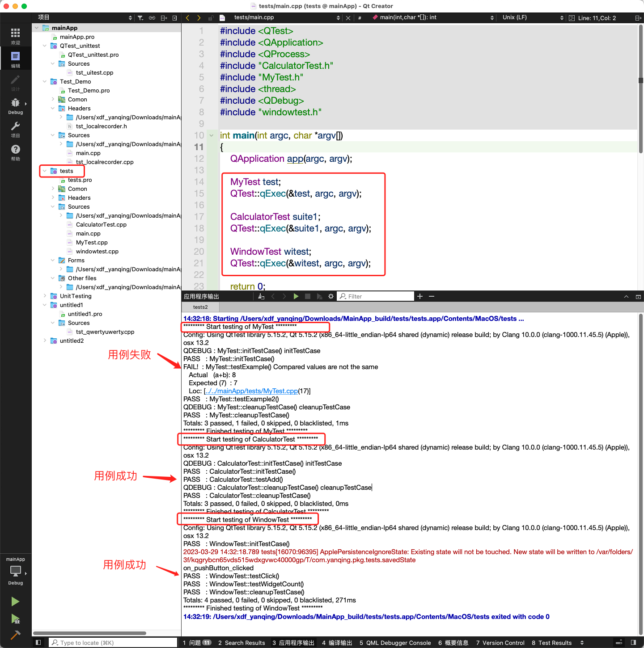Toggle the progress details button

point(619,643)
